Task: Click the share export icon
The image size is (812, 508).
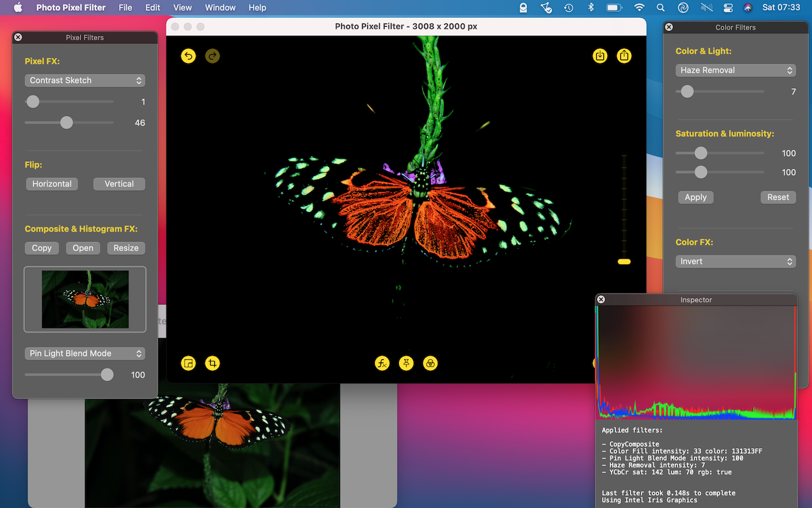Action: (x=624, y=56)
